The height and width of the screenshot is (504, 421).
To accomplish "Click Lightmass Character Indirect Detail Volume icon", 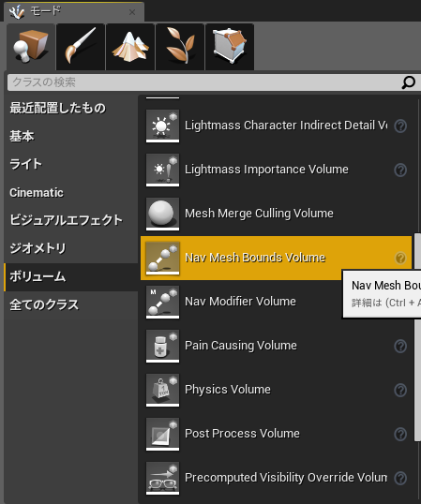I will [162, 126].
